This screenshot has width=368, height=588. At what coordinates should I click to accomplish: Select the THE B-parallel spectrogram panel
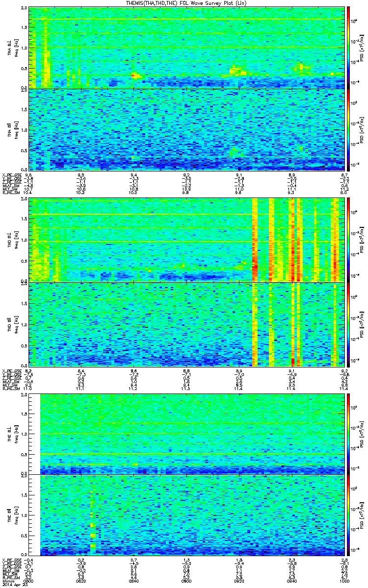(186, 516)
